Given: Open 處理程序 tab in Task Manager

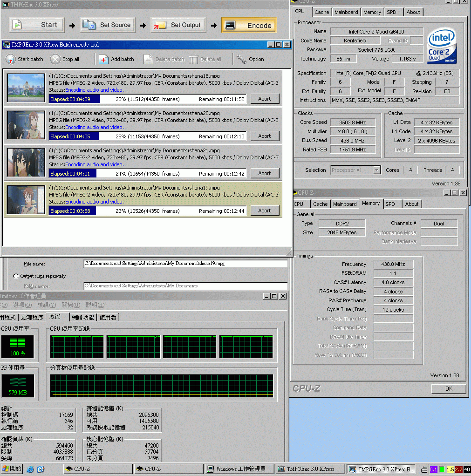Looking at the screenshot, I should click(x=32, y=317).
